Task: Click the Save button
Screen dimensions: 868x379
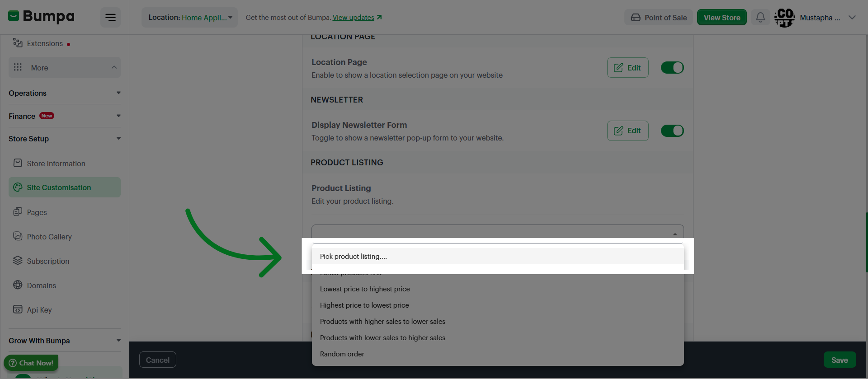Action: pos(840,360)
